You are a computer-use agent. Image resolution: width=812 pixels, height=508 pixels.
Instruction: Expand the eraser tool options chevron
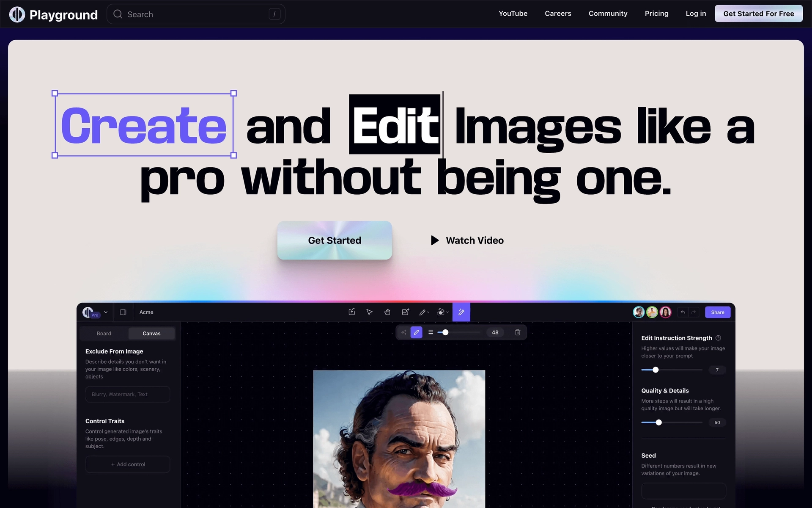447,312
